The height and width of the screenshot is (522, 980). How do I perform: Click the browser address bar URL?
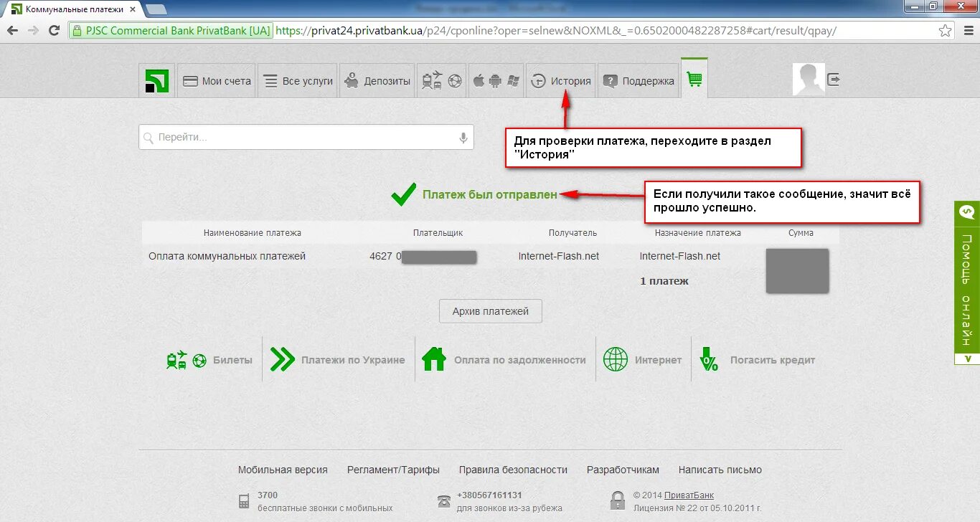(x=556, y=31)
